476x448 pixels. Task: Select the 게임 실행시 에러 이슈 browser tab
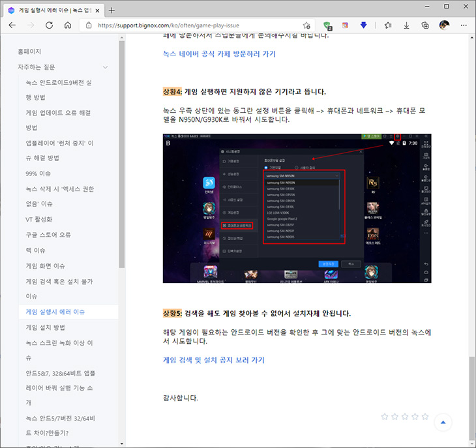[x=53, y=10]
